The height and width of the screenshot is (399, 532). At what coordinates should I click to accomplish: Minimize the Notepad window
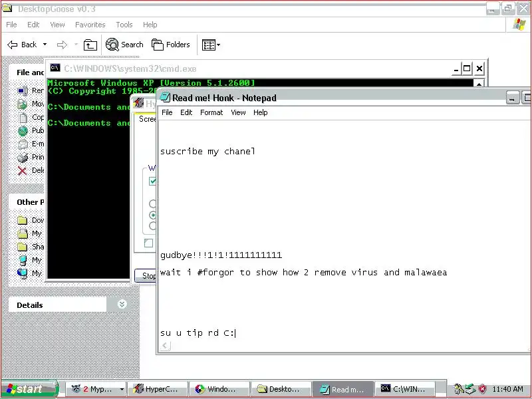click(x=512, y=98)
